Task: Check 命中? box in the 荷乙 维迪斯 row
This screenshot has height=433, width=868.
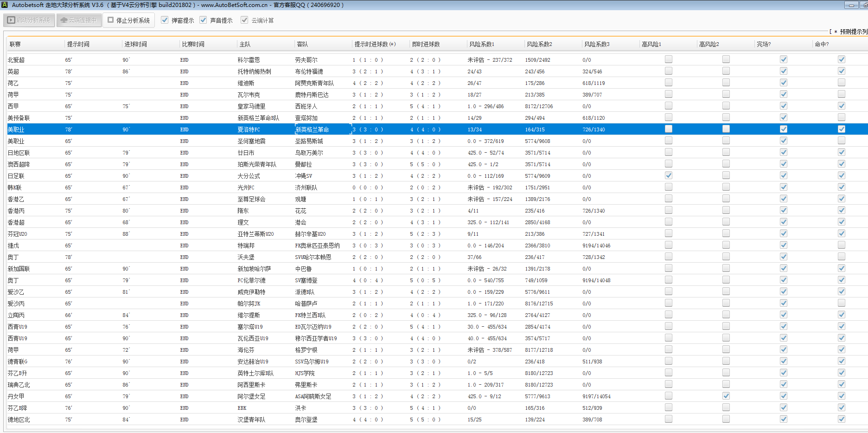Action: (x=841, y=83)
